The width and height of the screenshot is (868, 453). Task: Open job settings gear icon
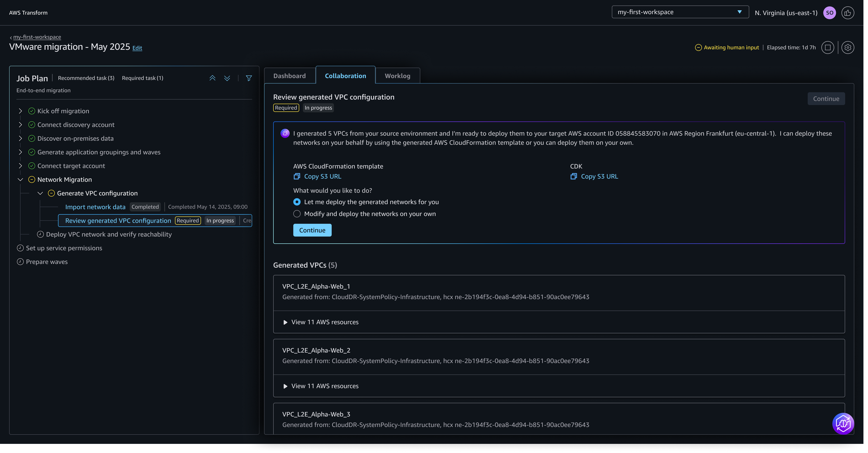848,47
